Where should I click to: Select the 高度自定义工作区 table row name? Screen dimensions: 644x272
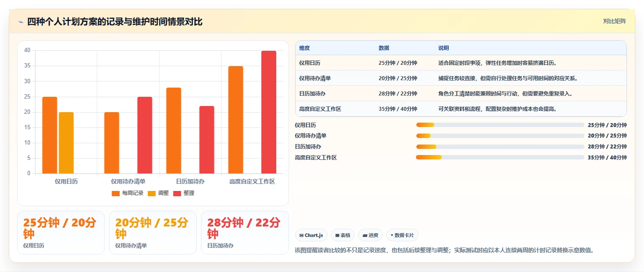coord(320,109)
